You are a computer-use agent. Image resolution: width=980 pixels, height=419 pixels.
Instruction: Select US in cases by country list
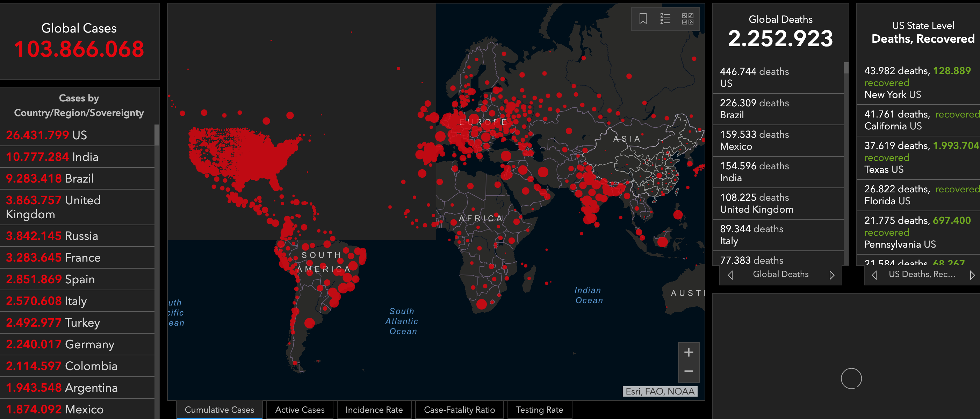[x=46, y=135]
